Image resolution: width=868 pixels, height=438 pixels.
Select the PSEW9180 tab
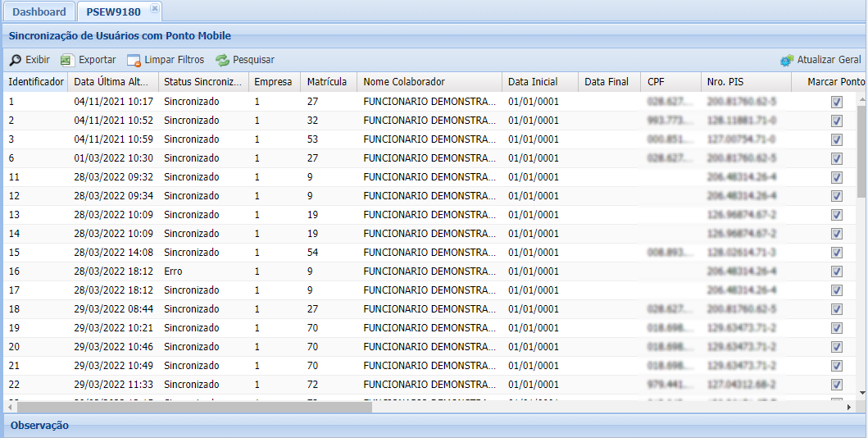coord(113,12)
